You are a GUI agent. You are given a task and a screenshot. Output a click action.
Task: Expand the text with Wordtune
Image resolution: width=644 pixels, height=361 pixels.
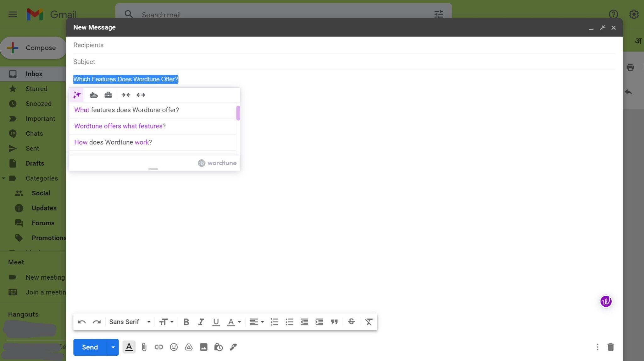click(141, 95)
